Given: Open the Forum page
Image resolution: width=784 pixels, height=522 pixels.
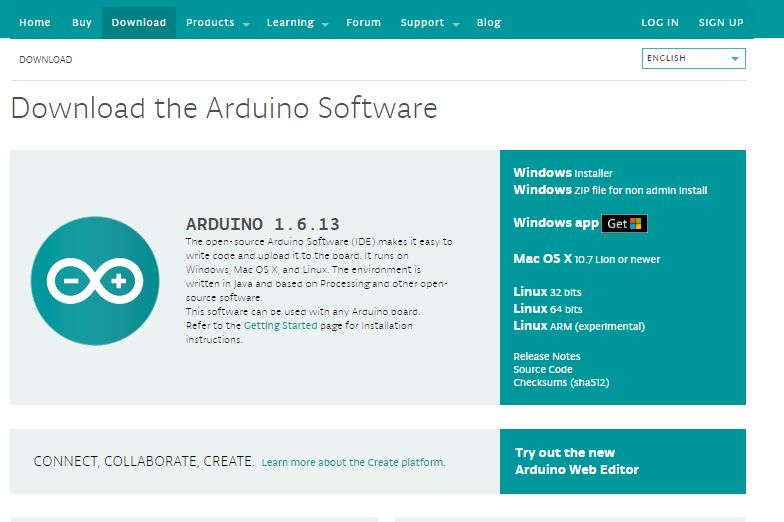Looking at the screenshot, I should [x=364, y=22].
